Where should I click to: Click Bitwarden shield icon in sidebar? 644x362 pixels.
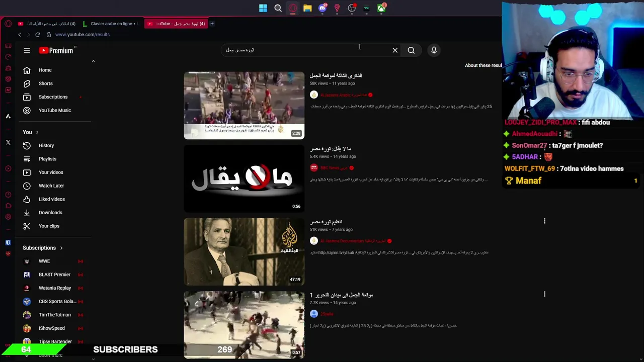click(8, 243)
